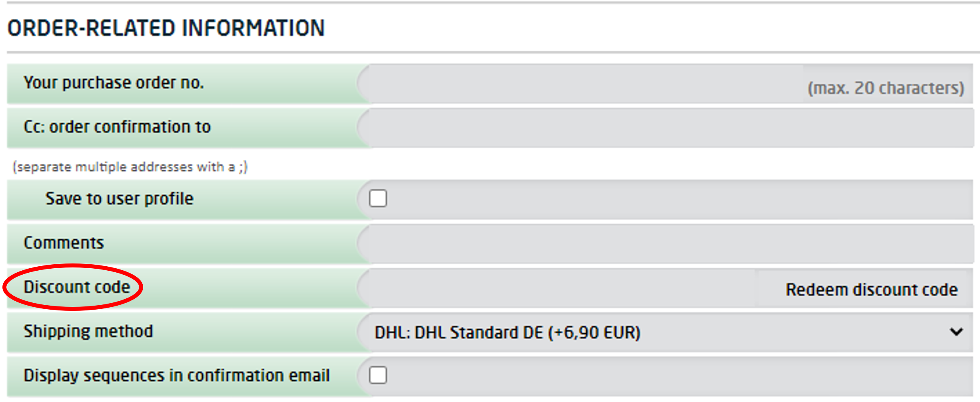Viewport: 980px width, 402px height.
Task: Click the chevron arrow of Shipping method
Action: (x=956, y=332)
